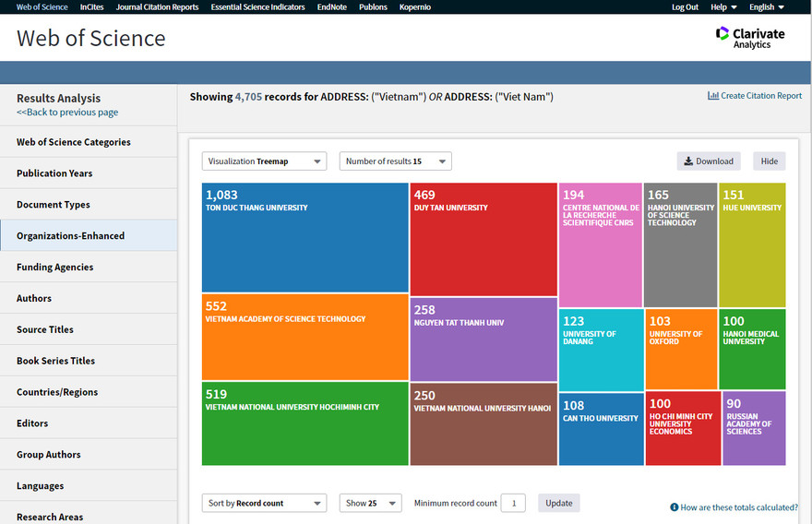This screenshot has height=524, width=812.
Task: Click the Minimum record count field
Action: pyautogui.click(x=513, y=504)
